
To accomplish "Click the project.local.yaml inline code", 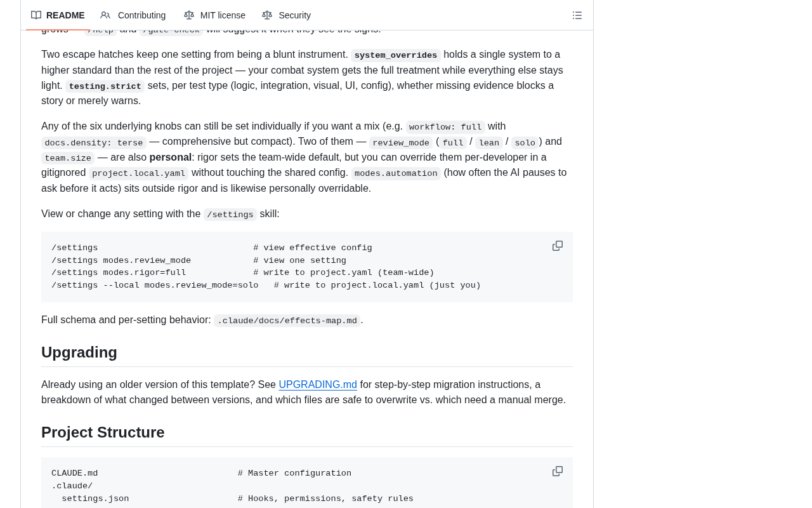I will pyautogui.click(x=139, y=173).
